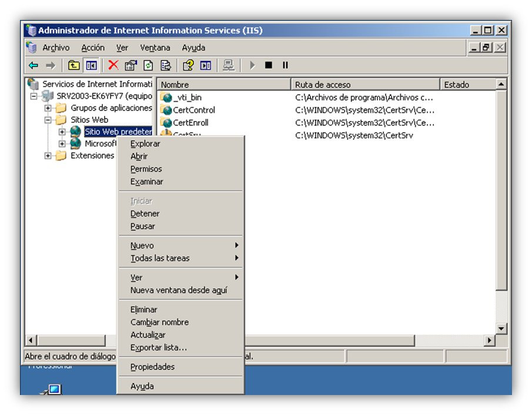This screenshot has width=532, height=415.
Task: Open the Ayuda menu in menu bar
Action: click(x=193, y=48)
